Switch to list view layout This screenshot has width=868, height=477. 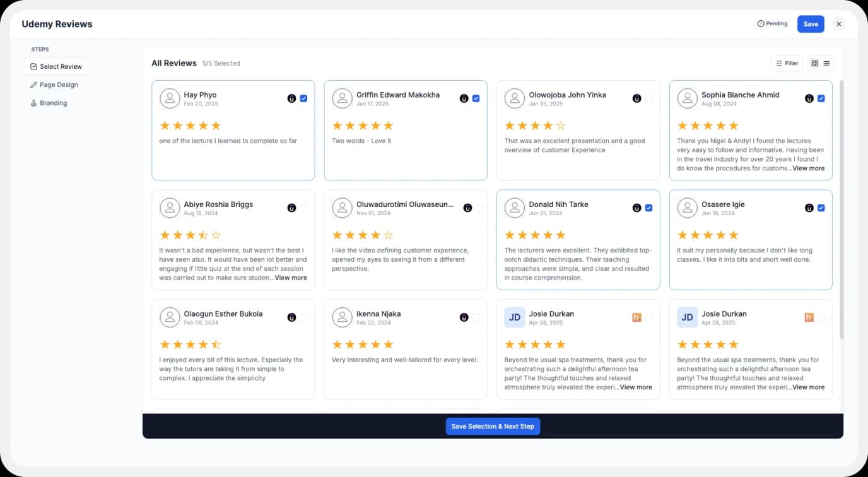click(827, 63)
